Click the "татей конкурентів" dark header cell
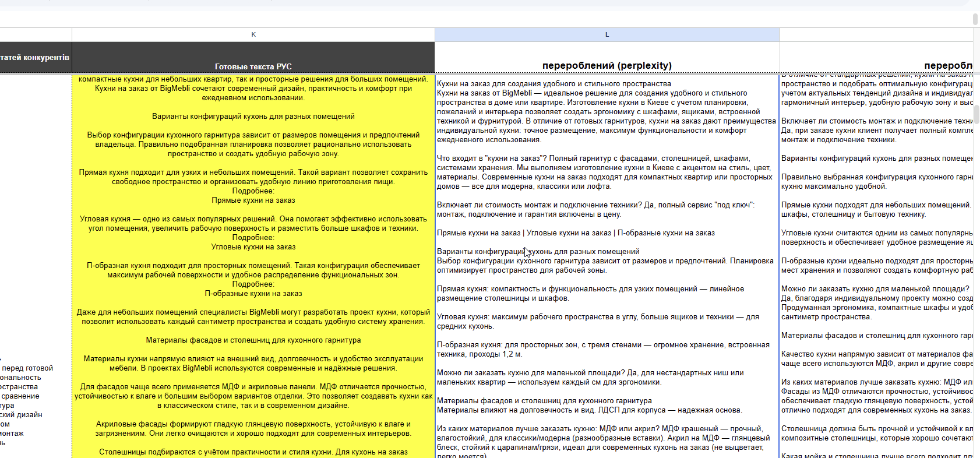Viewport: 980px width, 458px height. pyautogui.click(x=36, y=57)
